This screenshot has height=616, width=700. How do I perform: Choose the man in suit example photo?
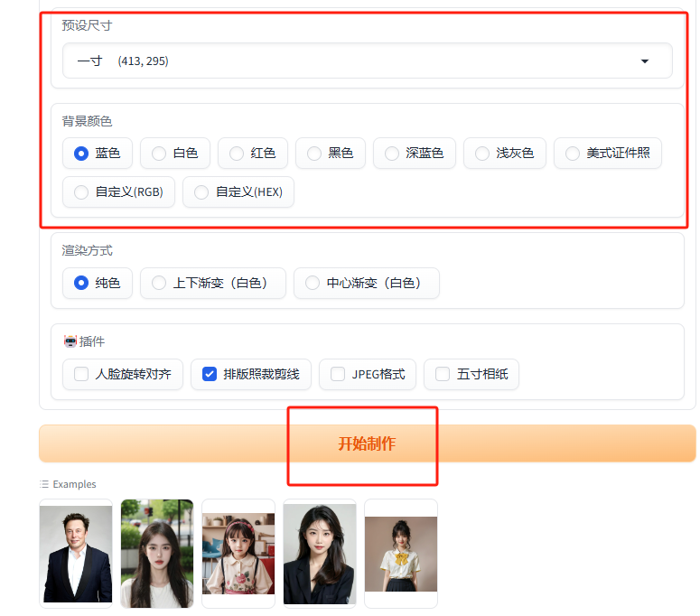click(x=76, y=553)
